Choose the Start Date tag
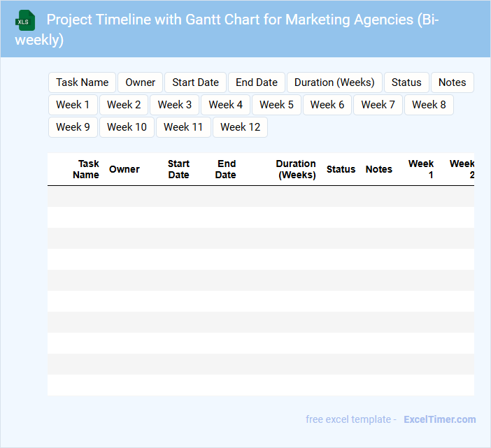 tap(195, 82)
